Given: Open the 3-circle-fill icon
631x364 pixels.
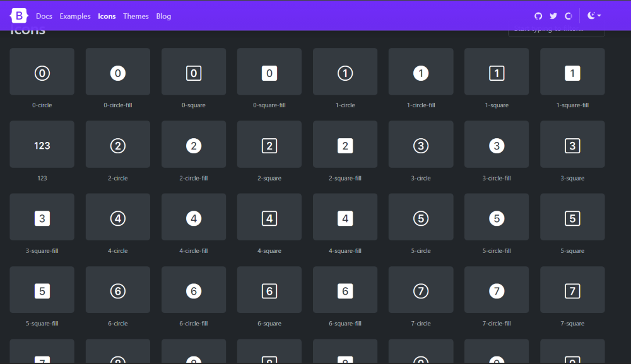Looking at the screenshot, I should (497, 144).
